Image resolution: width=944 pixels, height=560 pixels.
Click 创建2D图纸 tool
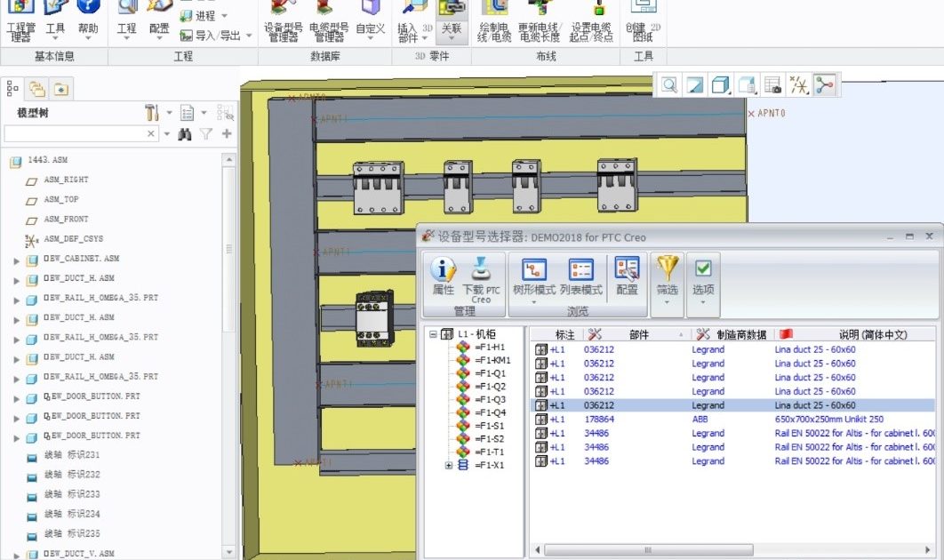click(643, 22)
